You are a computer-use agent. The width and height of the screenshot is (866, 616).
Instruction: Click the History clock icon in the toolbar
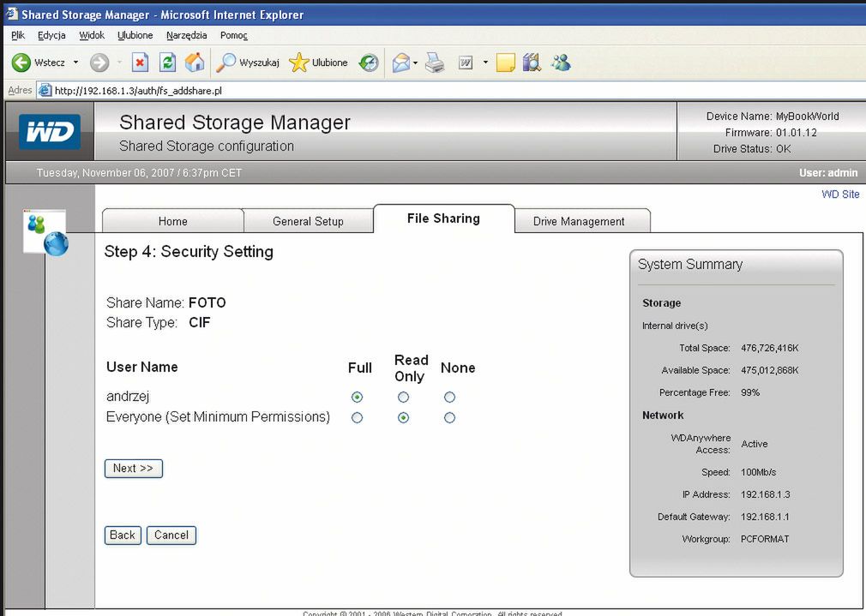point(369,63)
